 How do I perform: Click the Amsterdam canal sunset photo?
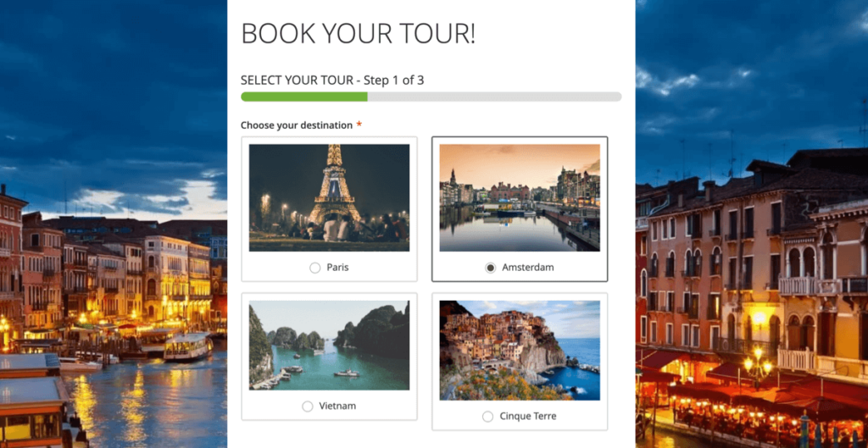click(x=520, y=197)
